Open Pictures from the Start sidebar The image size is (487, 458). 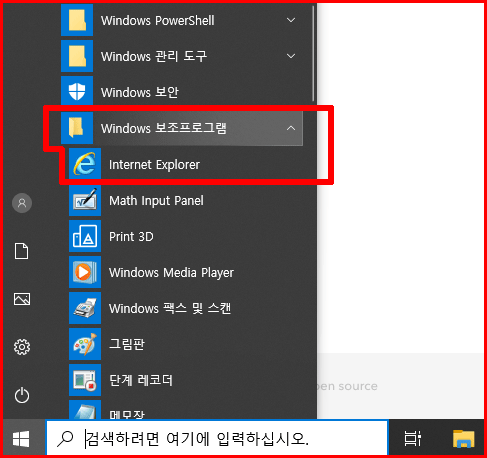click(22, 299)
